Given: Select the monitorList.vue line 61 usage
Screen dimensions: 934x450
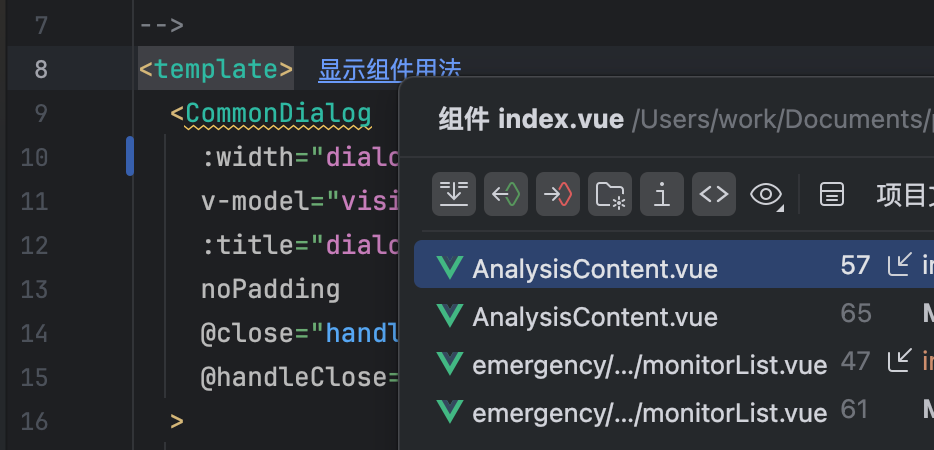Looking at the screenshot, I should pyautogui.click(x=649, y=412).
